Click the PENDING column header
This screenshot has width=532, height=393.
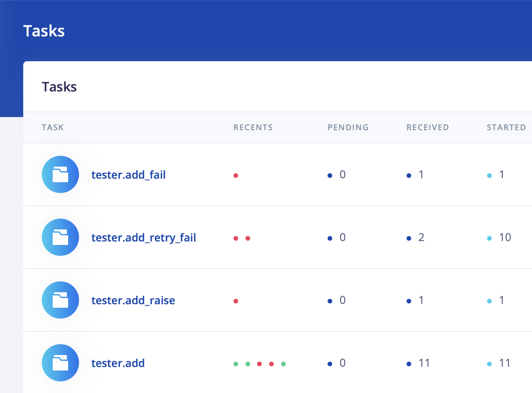tap(348, 128)
